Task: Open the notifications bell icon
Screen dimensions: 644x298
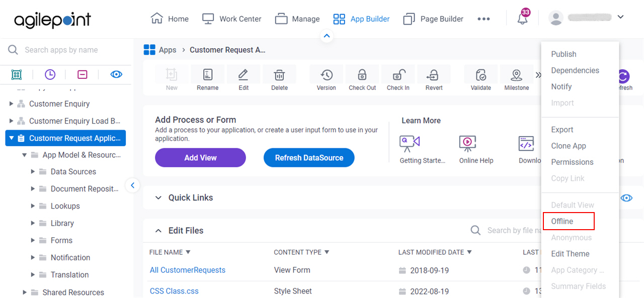Action: 523,19
